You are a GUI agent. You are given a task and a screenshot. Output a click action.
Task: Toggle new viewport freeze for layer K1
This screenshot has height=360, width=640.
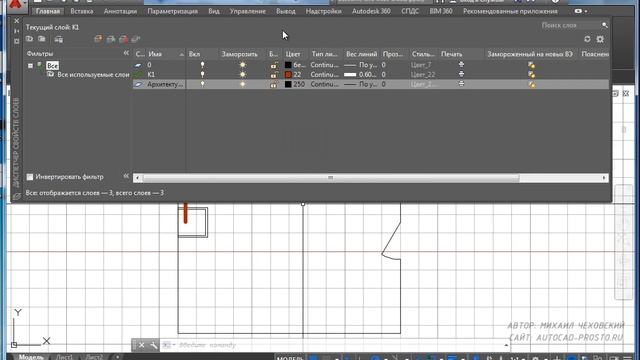pyautogui.click(x=531, y=75)
